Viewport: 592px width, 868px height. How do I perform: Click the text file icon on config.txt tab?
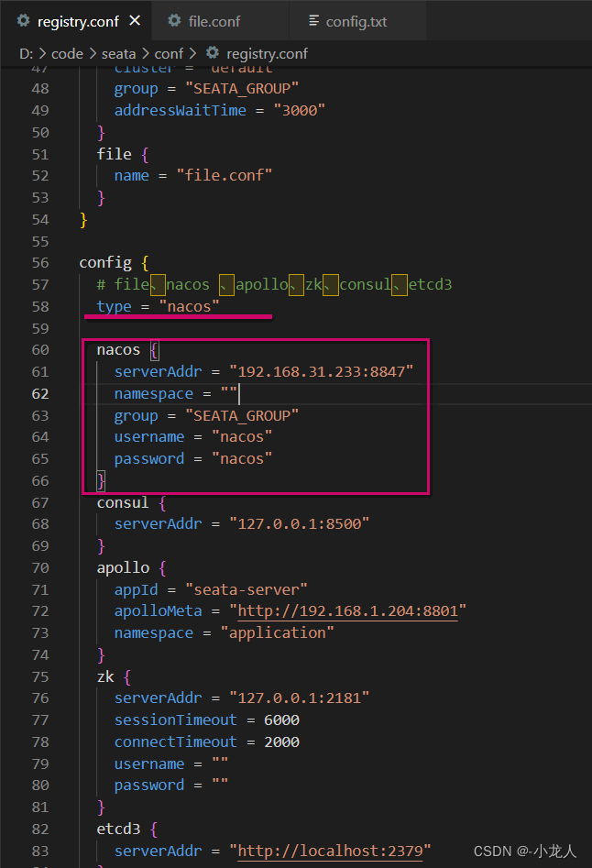(x=314, y=21)
